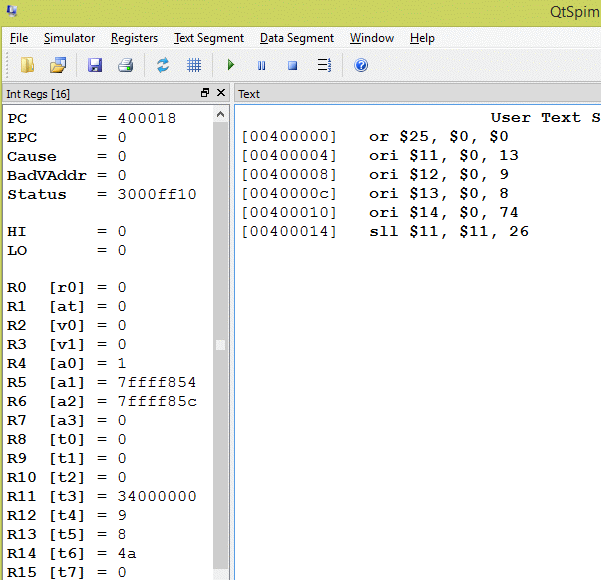Click the Print icon in toolbar
The image size is (601, 580).
coord(125,66)
